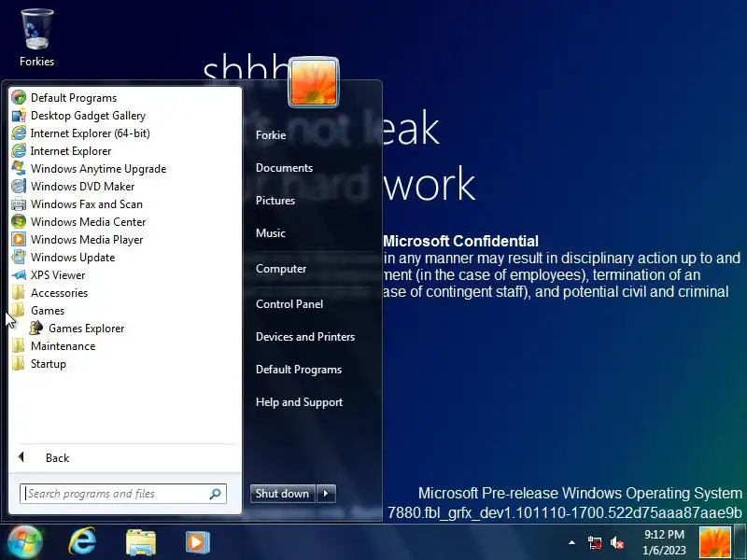Click the search magnifier icon
Viewport: 747px width, 560px height.
pos(215,494)
